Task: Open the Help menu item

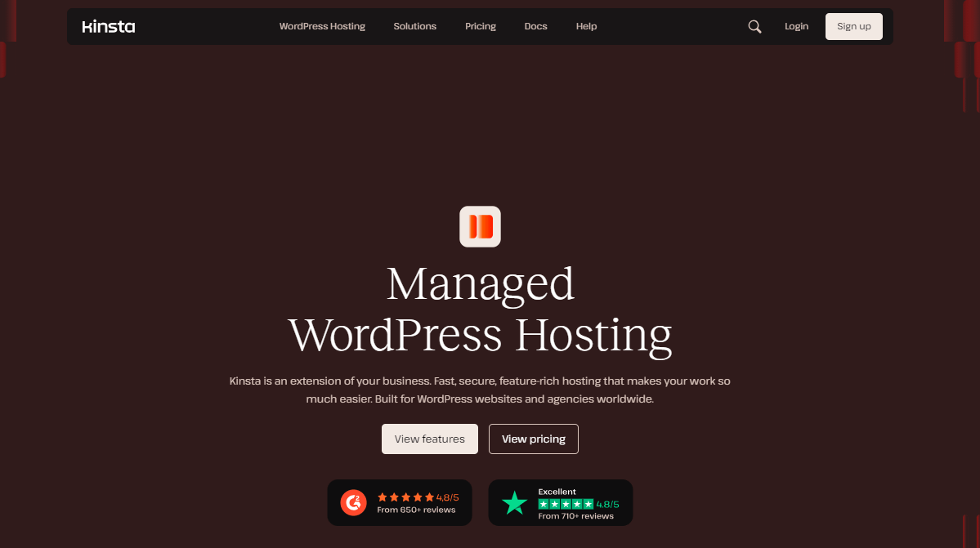Action: (x=586, y=26)
